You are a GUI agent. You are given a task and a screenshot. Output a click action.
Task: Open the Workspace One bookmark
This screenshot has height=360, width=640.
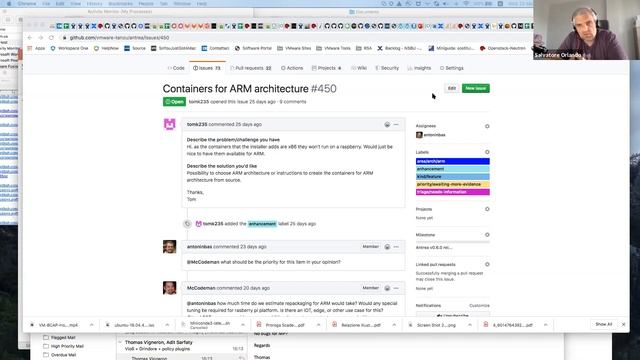coord(69,48)
